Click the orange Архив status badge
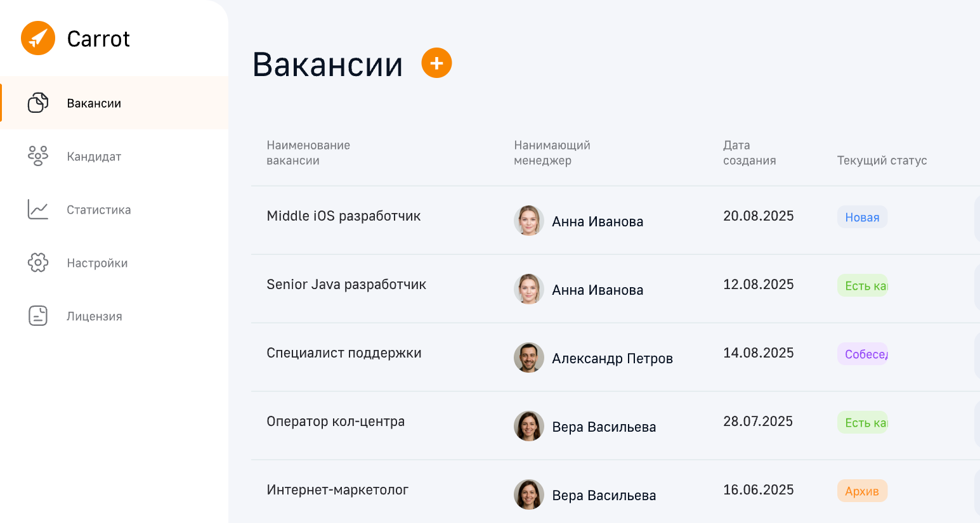Viewport: 980px width, 523px height. click(x=862, y=491)
